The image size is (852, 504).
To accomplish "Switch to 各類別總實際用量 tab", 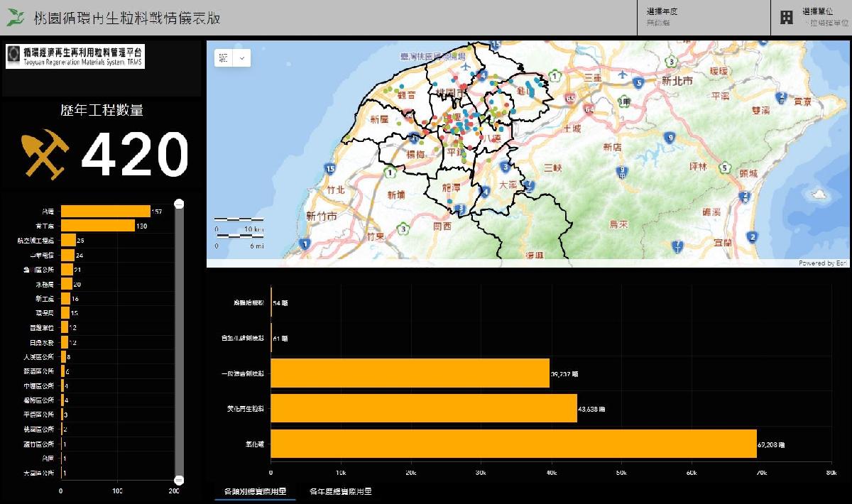I will pos(255,491).
